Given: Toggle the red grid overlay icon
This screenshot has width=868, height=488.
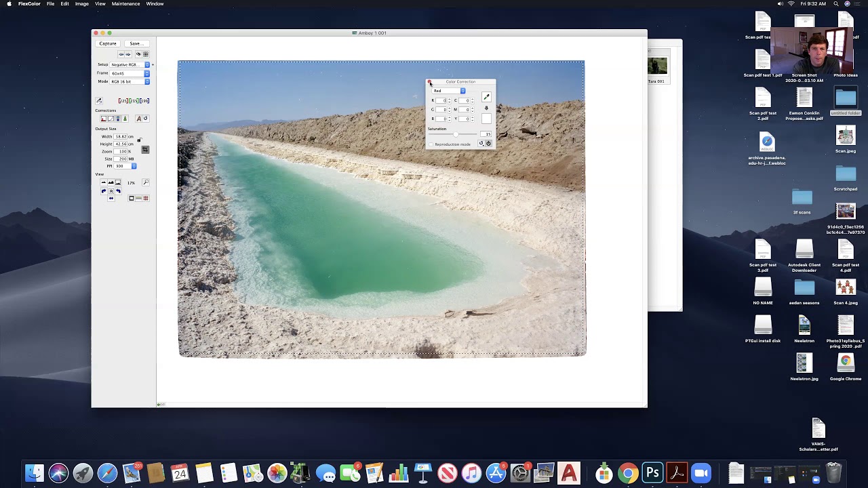Looking at the screenshot, I should [146, 198].
